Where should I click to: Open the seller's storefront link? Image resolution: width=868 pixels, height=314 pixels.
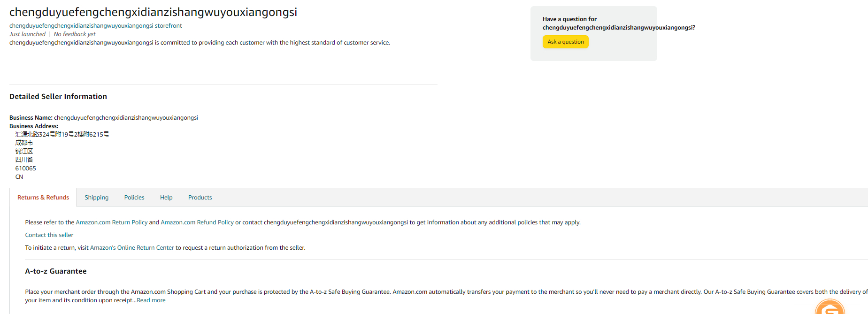[95, 26]
